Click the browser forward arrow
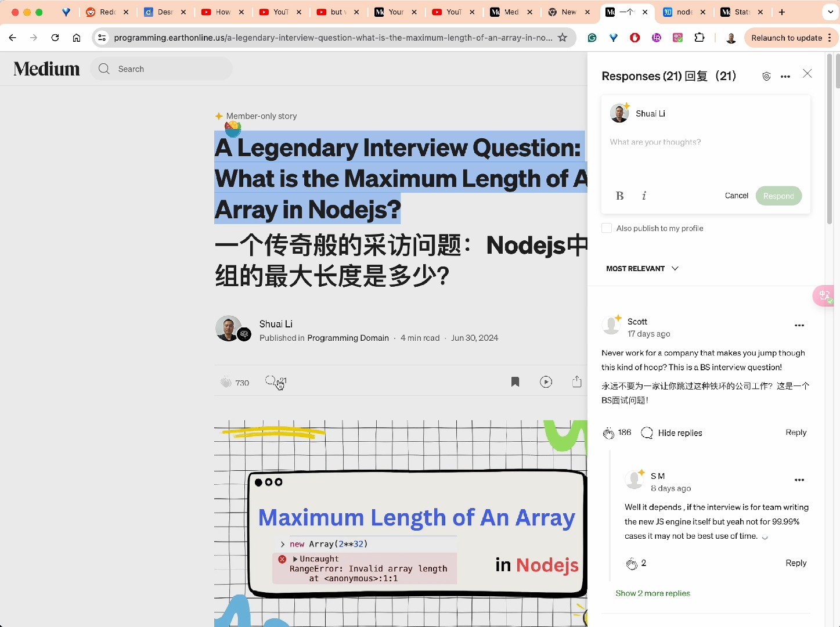Viewport: 840px width, 627px height. 34,38
